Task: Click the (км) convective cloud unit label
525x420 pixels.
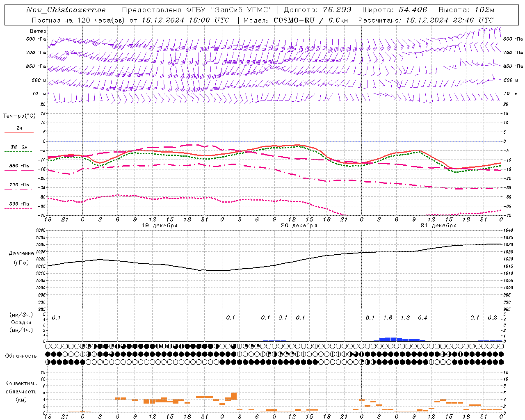Action: click(x=21, y=399)
